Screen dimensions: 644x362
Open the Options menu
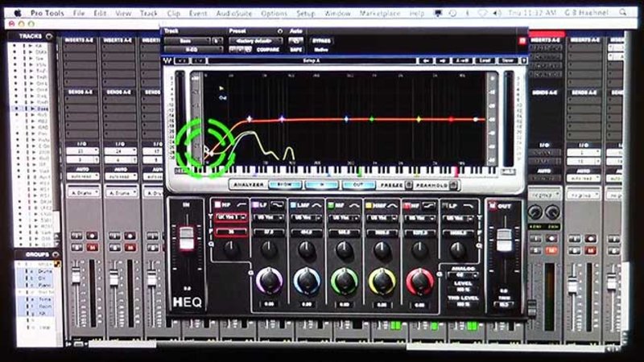coord(274,13)
